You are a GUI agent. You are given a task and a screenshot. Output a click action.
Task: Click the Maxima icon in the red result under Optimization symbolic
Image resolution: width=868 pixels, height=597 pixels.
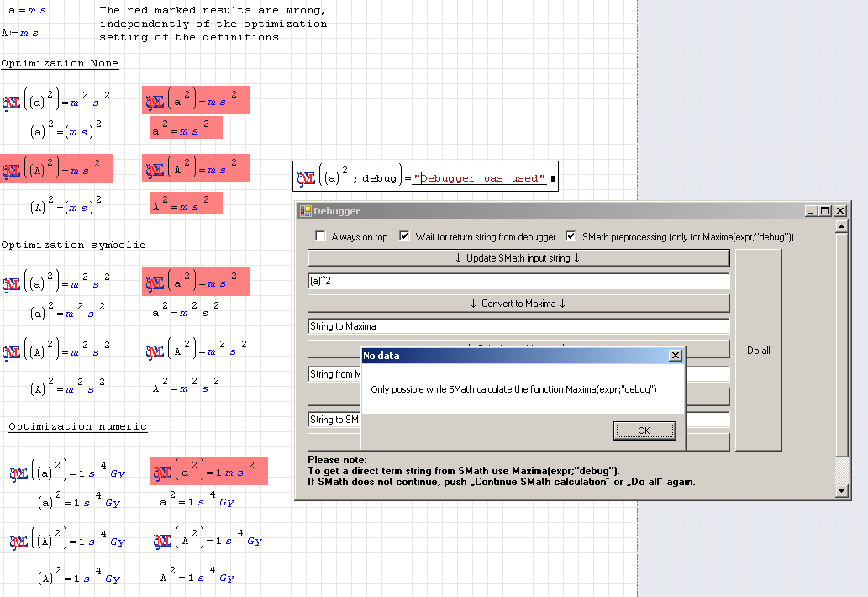[155, 284]
